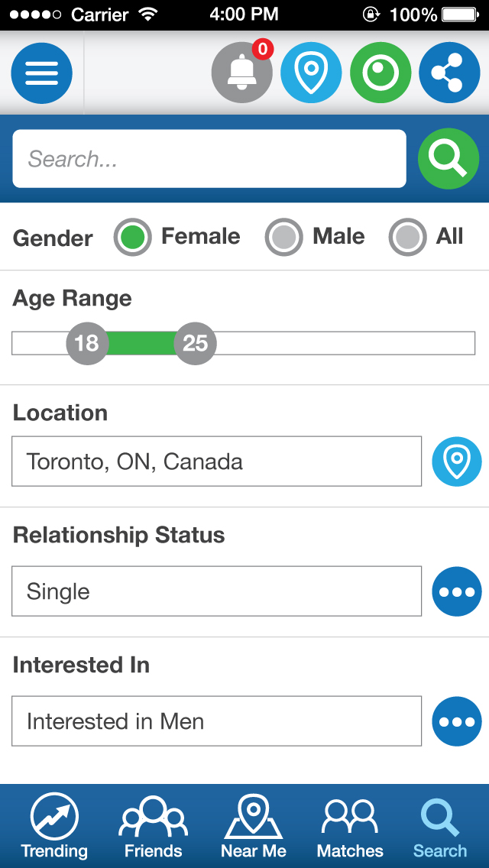Select the All gender option
This screenshot has width=489, height=868.
407,237
